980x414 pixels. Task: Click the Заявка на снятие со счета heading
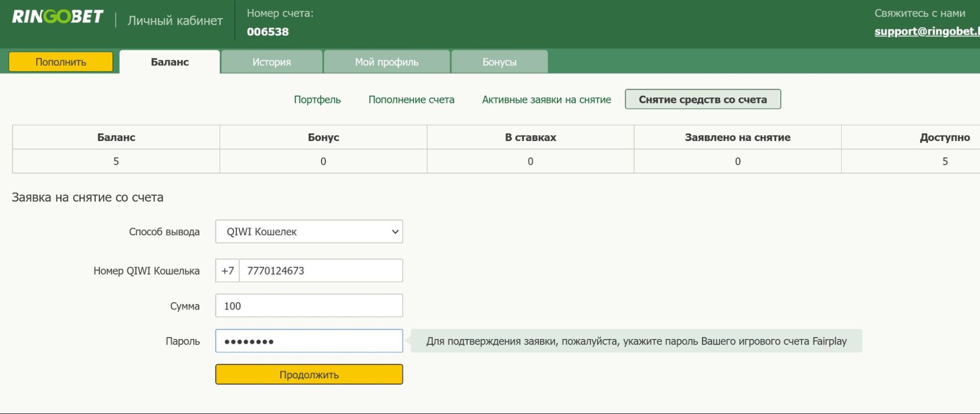pyautogui.click(x=88, y=197)
